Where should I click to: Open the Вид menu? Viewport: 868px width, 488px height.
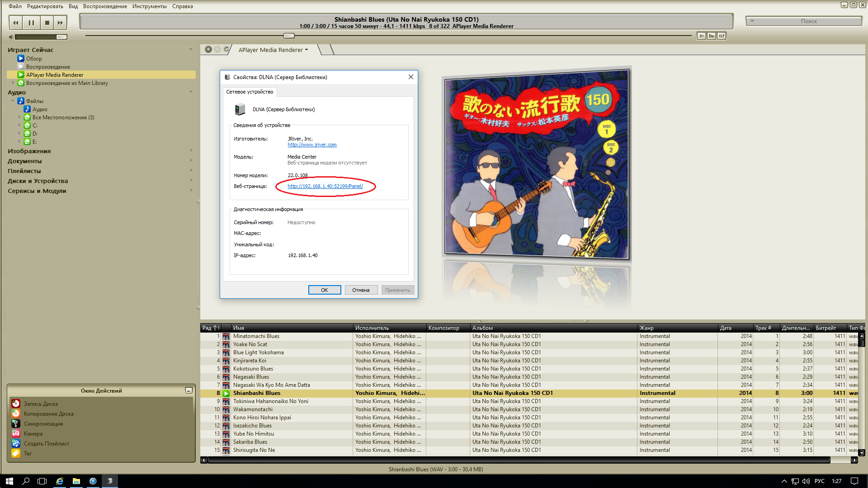coord(73,6)
